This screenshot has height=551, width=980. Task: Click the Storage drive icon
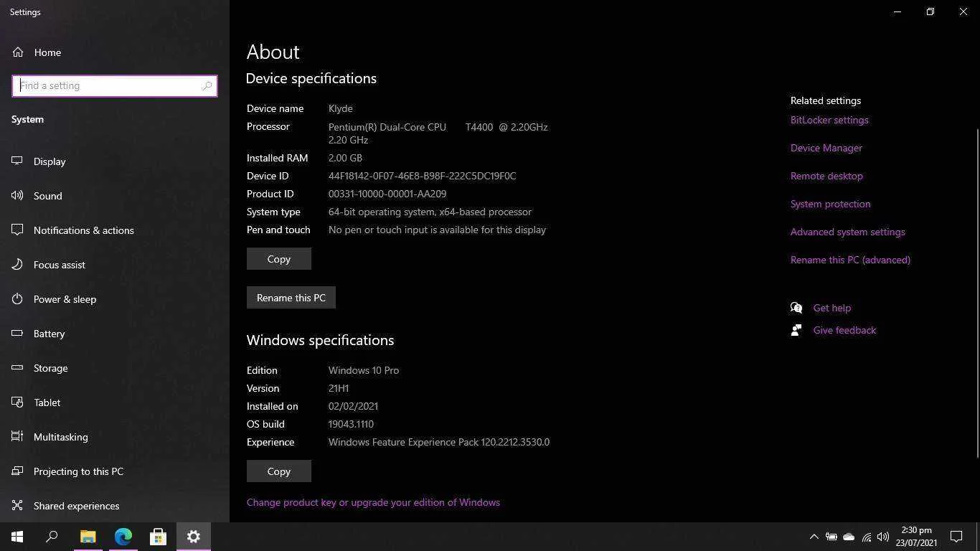pyautogui.click(x=17, y=368)
